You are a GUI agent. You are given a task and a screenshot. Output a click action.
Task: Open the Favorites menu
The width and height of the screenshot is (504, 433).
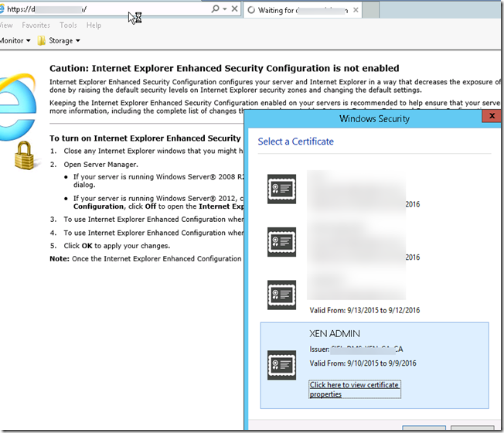[x=36, y=25]
